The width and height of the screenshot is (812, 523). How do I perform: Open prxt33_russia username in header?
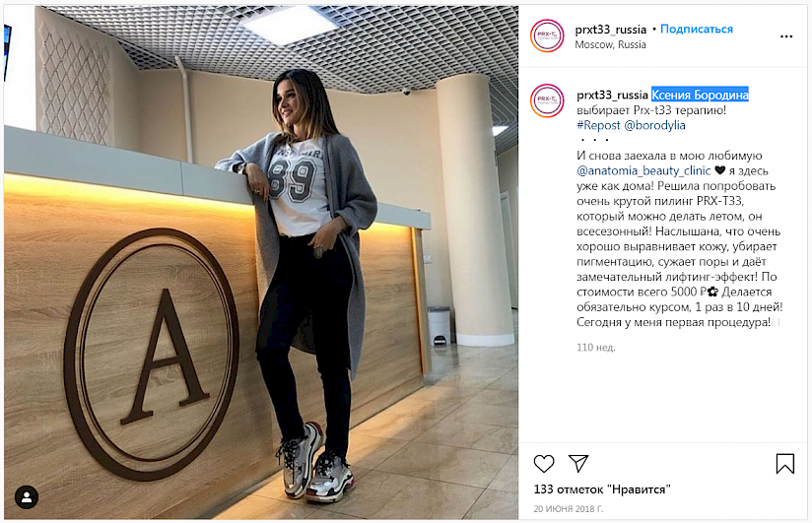pos(611,30)
